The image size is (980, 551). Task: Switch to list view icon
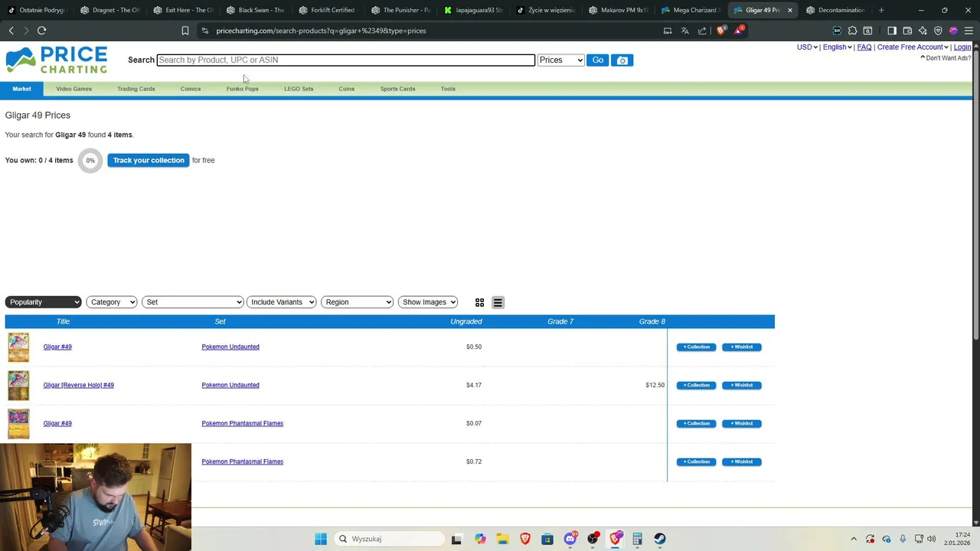(x=498, y=302)
